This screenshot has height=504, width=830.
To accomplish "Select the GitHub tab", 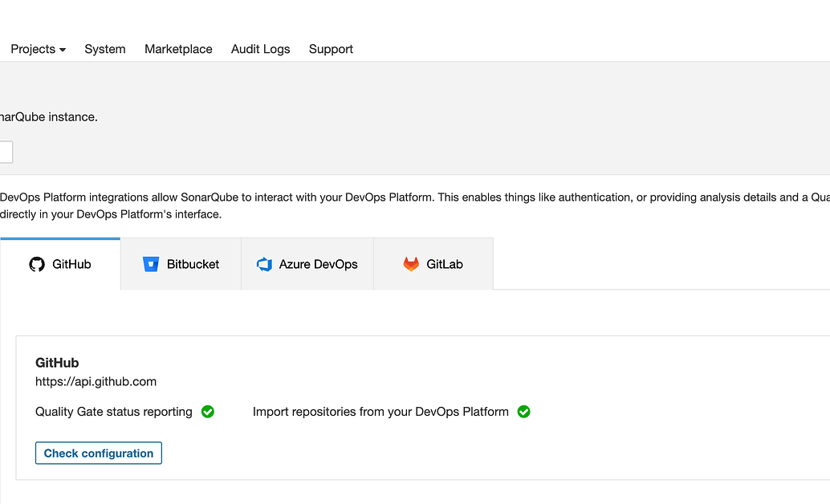I will (60, 263).
